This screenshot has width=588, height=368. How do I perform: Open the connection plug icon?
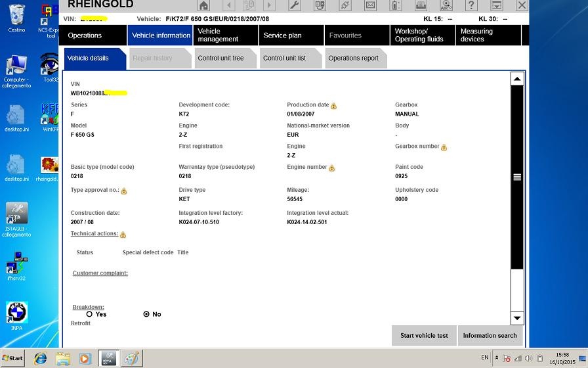tap(345, 5)
